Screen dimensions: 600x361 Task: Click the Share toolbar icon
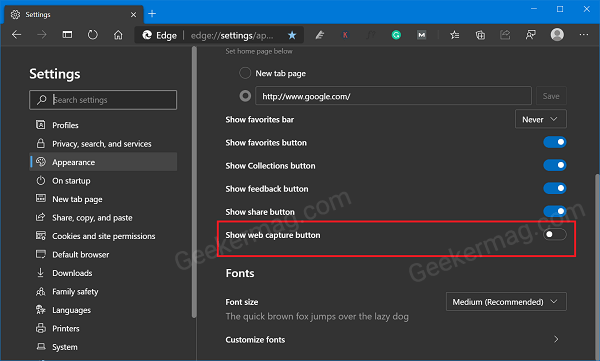point(505,35)
